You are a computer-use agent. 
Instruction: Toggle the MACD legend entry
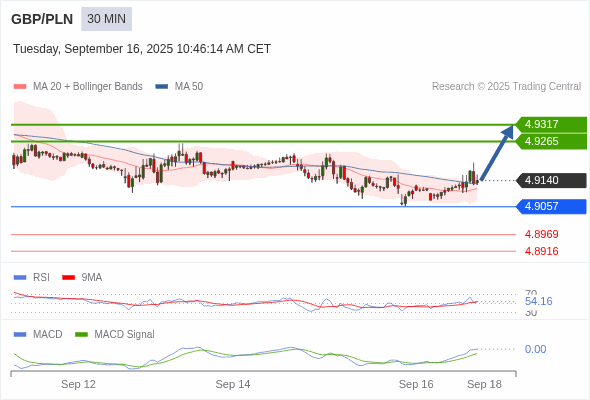[38, 334]
